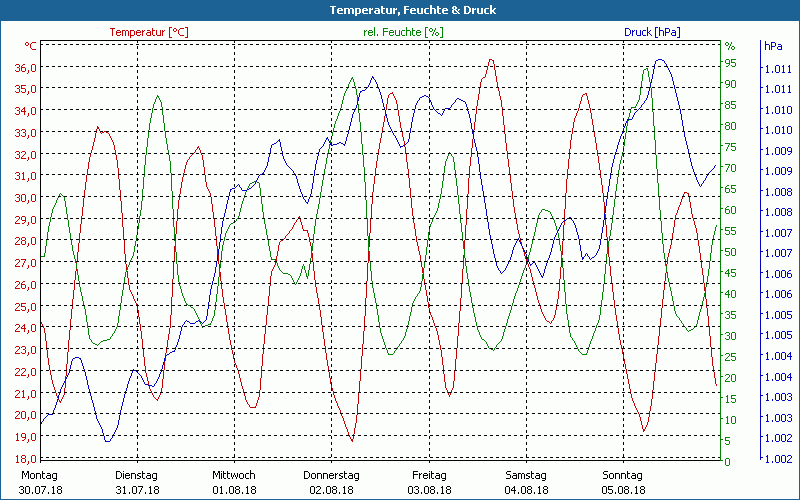This screenshot has height=500, width=800.
Task: Select the Mittwoch 01.08.18 date label
Action: pyautogui.click(x=234, y=482)
